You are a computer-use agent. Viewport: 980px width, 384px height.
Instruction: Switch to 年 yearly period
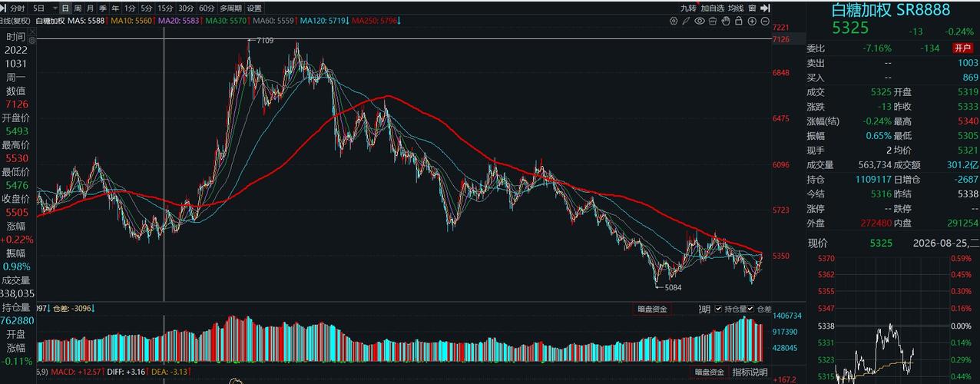point(115,8)
